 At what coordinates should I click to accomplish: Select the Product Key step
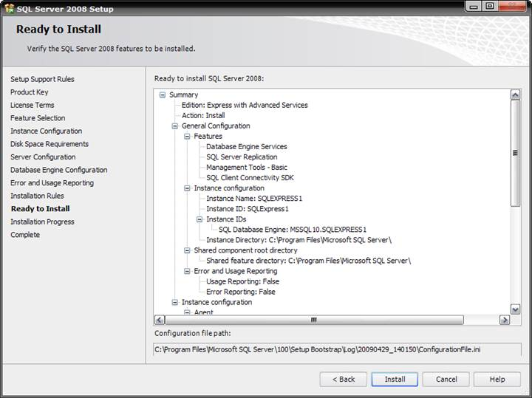[29, 92]
